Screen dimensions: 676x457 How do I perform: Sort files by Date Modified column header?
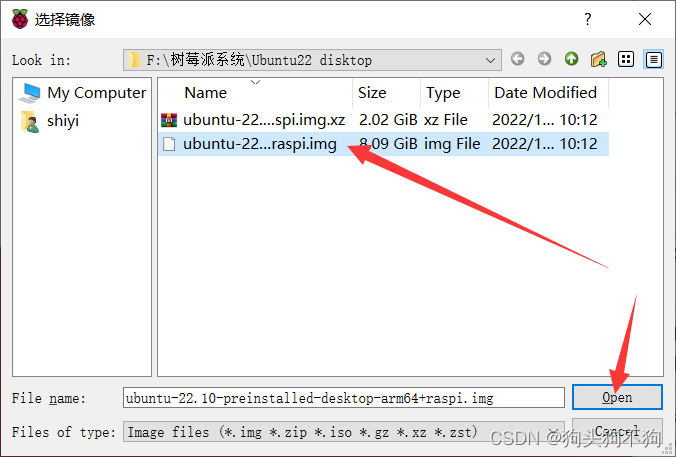[548, 93]
